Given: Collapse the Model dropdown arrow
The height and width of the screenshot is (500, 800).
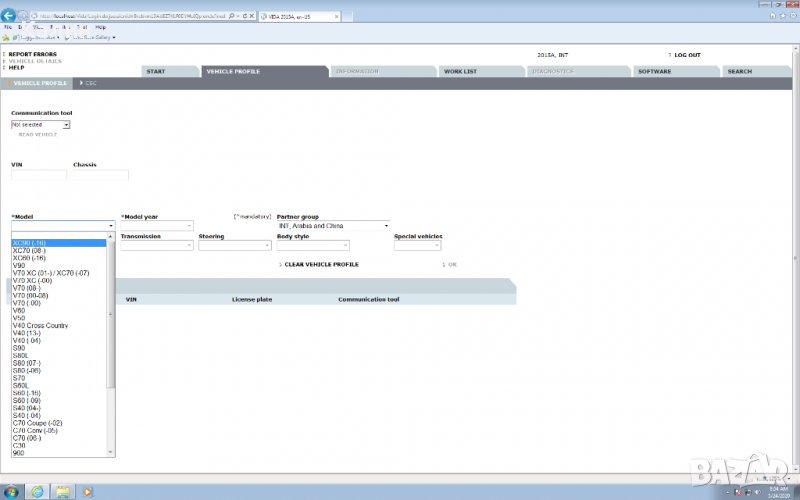Looking at the screenshot, I should [x=111, y=226].
